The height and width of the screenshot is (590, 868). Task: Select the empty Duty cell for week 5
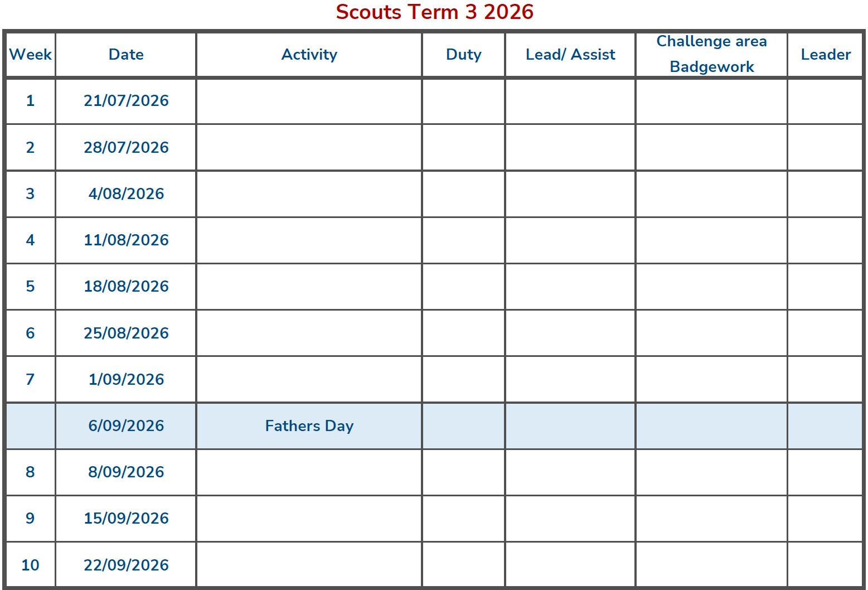tap(463, 287)
